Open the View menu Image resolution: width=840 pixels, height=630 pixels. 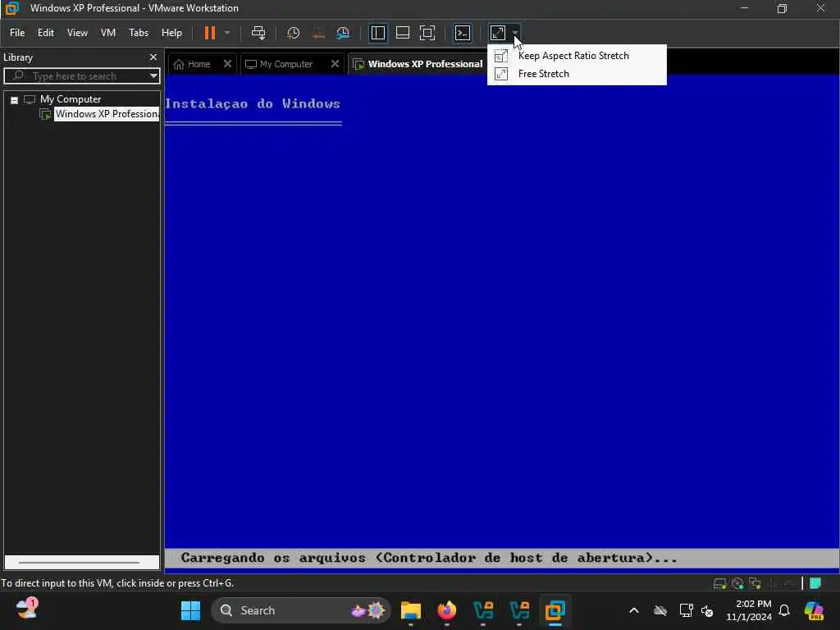pyautogui.click(x=77, y=33)
